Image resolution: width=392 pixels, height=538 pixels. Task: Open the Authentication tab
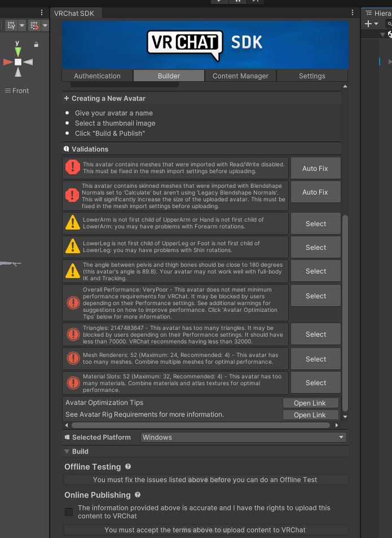coord(98,76)
